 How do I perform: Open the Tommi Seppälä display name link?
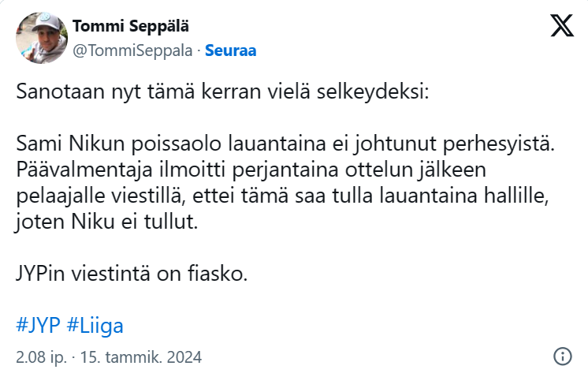pos(130,26)
